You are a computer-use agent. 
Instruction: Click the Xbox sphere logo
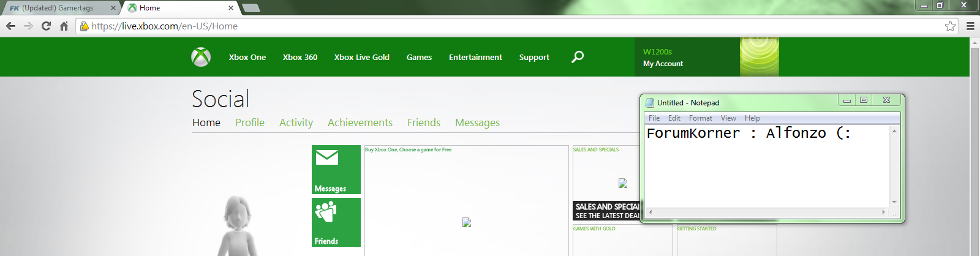coord(201,57)
